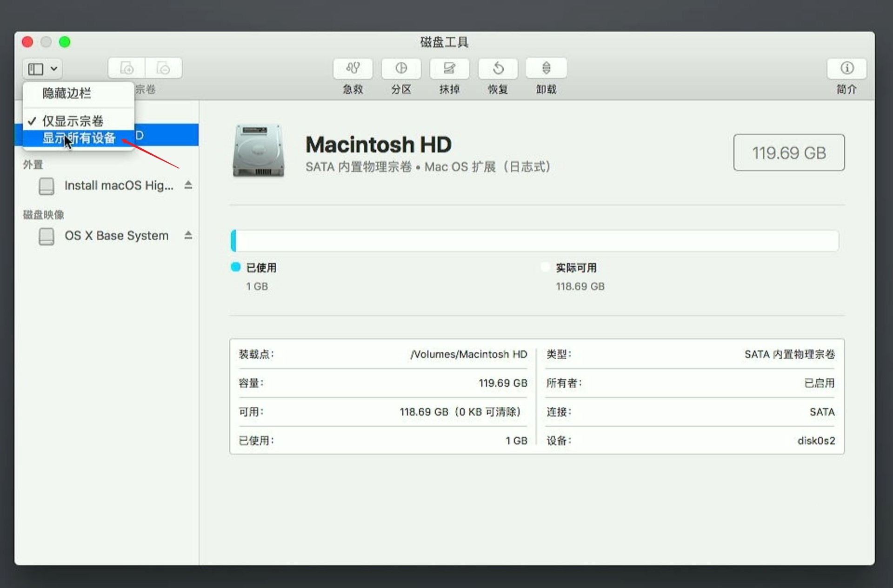This screenshot has height=588, width=893.
Task: Click the disk usage bar
Action: pos(535,241)
